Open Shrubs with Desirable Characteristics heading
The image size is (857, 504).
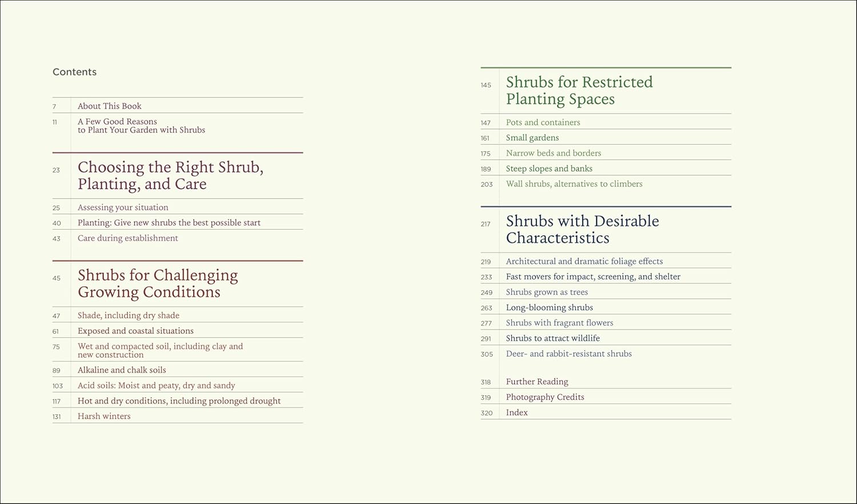click(x=582, y=229)
